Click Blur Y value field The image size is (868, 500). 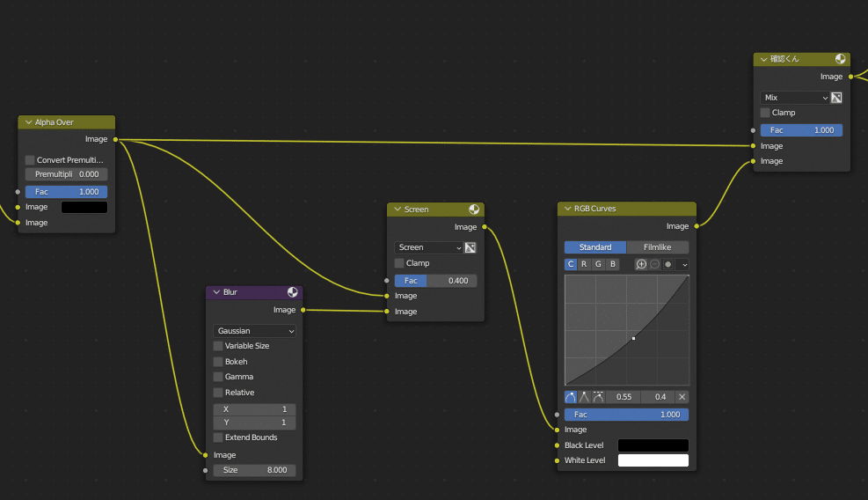(255, 423)
